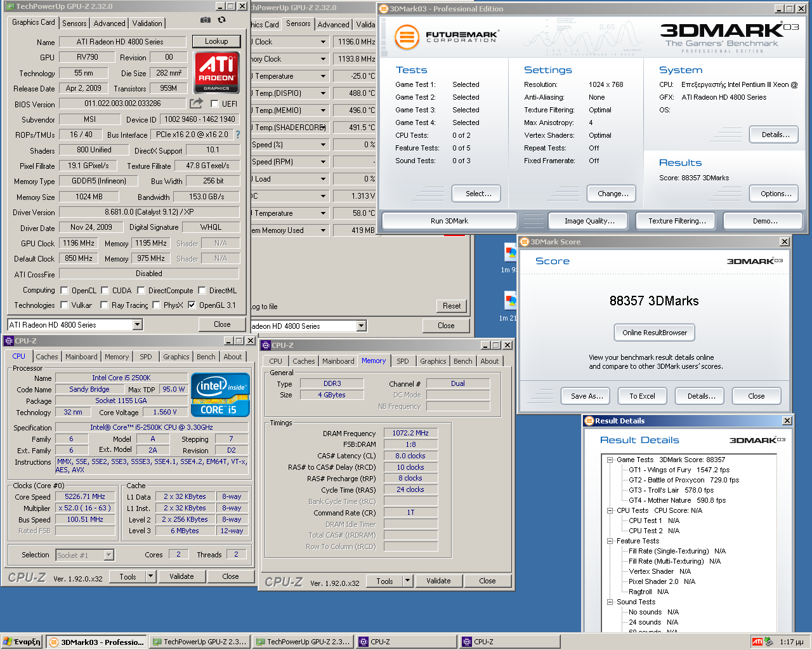
Task: Click the desktop icon labeled 1m 21
Action: coord(510,301)
